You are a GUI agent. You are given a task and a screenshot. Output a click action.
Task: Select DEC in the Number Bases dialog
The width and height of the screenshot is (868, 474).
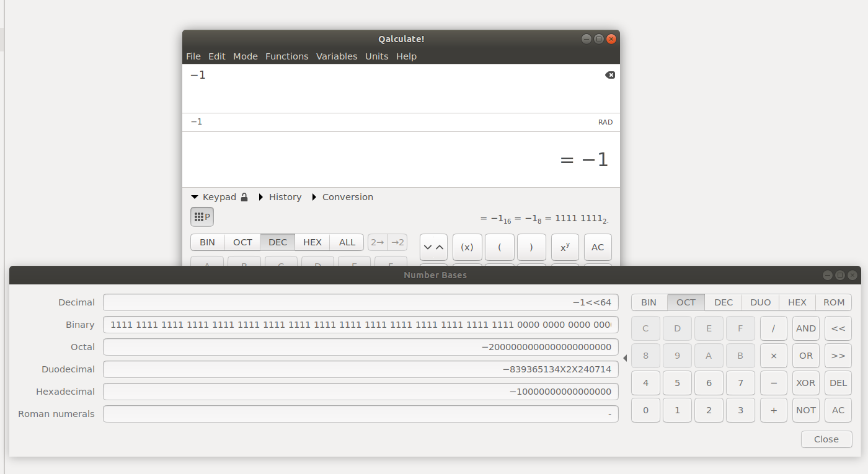(x=724, y=302)
